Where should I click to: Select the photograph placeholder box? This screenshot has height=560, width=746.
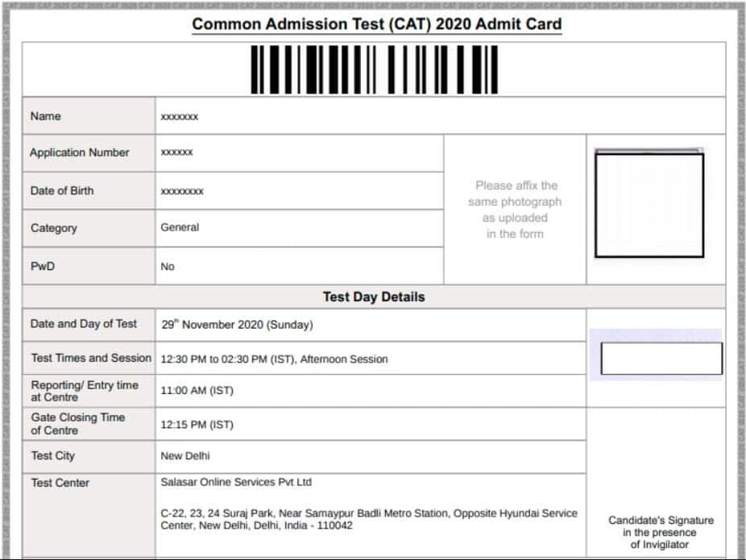650,205
